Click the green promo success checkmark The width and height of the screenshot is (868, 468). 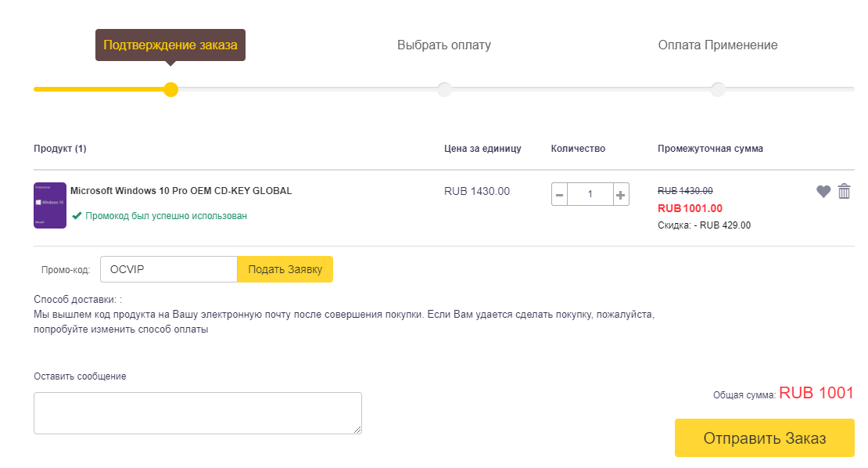(77, 215)
